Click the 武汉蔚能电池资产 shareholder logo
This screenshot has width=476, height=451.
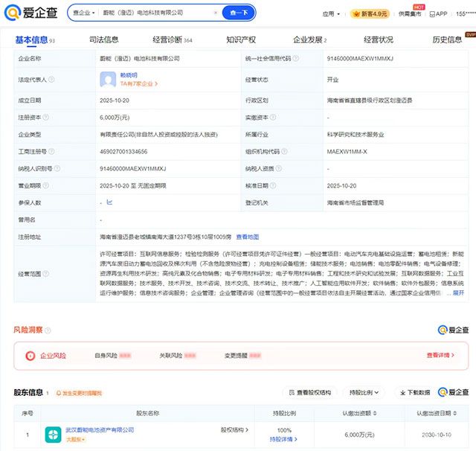tap(53, 434)
